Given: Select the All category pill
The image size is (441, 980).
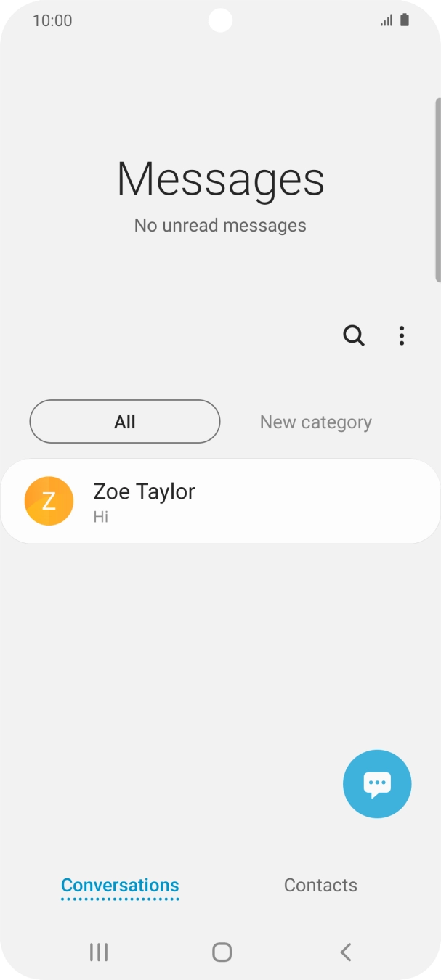Looking at the screenshot, I should [x=125, y=422].
